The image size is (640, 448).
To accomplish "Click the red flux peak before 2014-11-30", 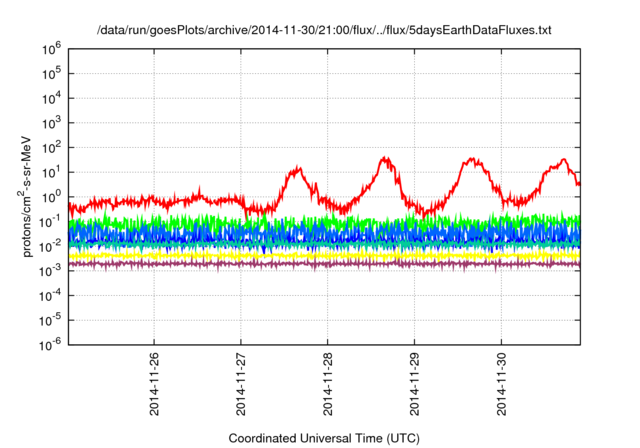I will tap(472, 160).
